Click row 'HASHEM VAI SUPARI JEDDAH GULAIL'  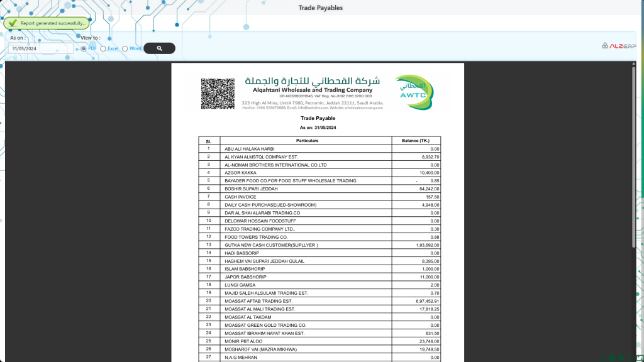tap(319, 261)
